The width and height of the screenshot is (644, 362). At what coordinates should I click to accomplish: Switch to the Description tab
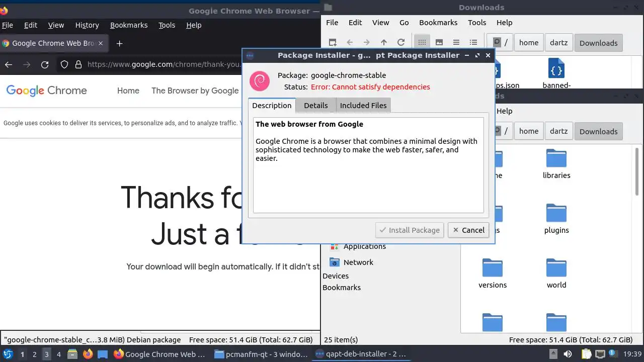point(272,105)
